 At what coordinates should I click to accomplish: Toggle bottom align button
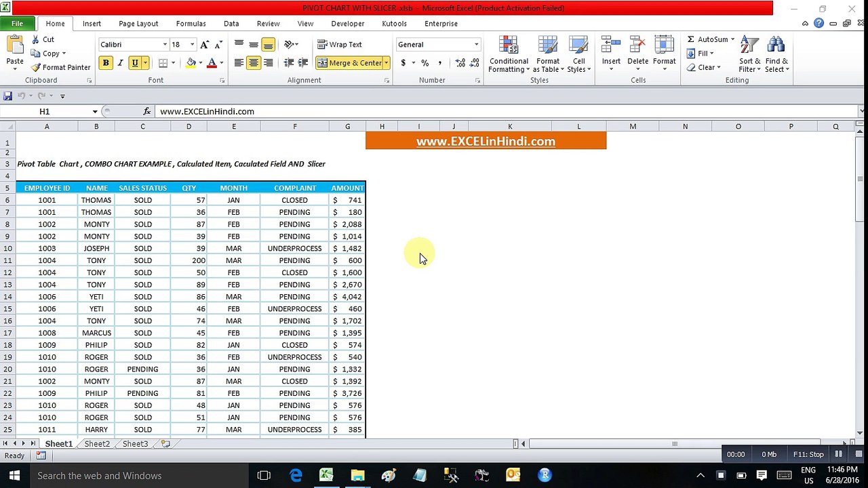(x=269, y=45)
